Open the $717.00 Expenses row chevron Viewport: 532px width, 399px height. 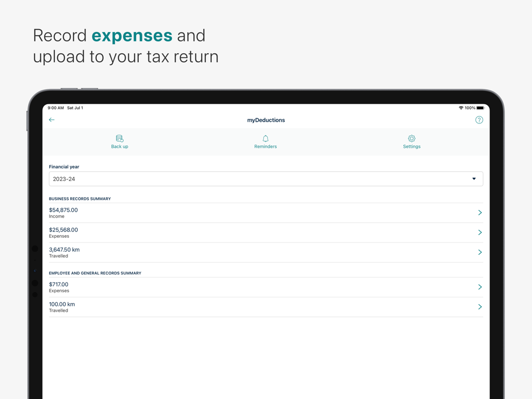[x=480, y=287]
